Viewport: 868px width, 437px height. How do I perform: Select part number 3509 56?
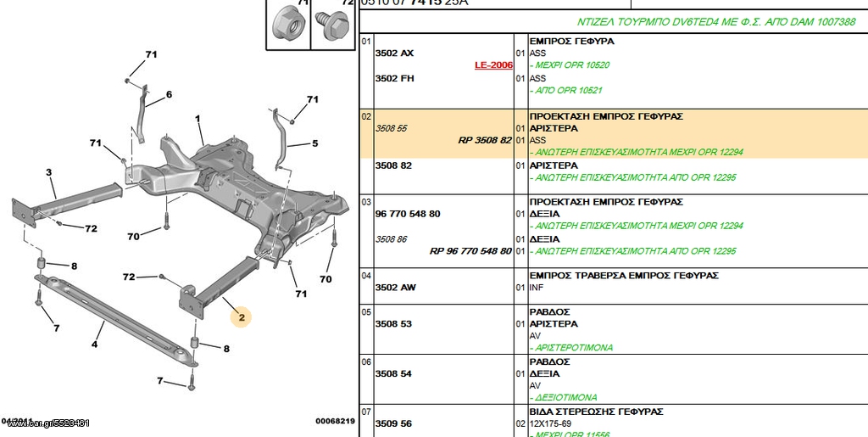(x=393, y=423)
